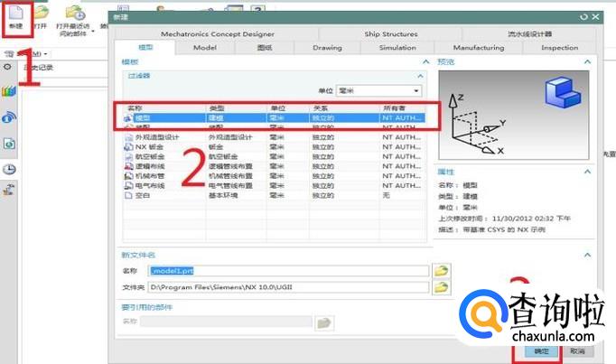Select the 模型 template row
616x364 pixels.
(x=275, y=117)
